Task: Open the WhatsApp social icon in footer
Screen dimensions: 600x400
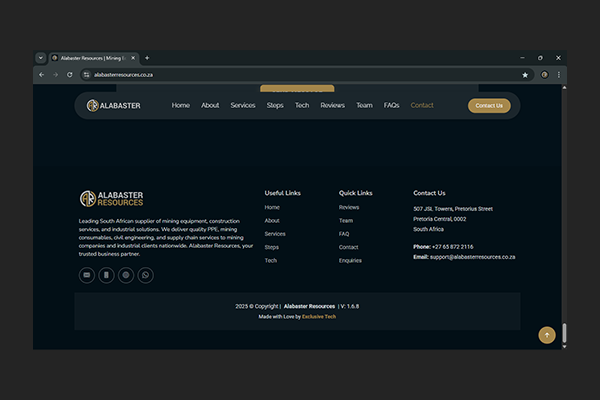Action: (145, 275)
